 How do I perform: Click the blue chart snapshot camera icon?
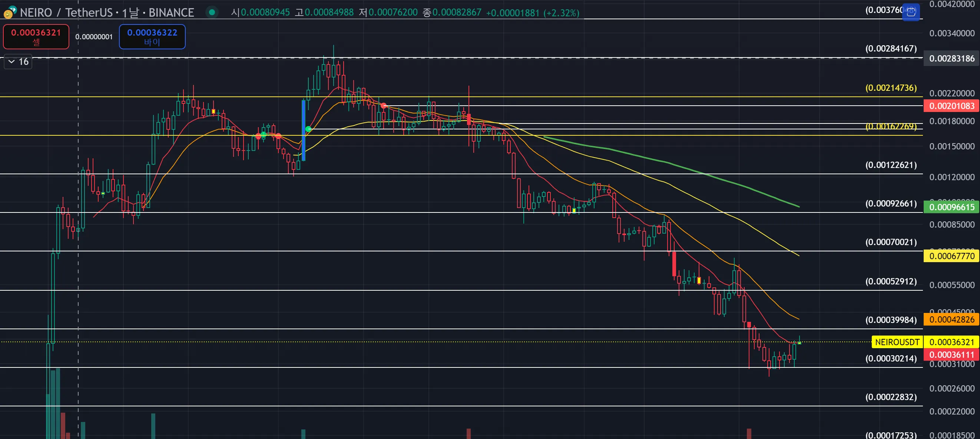point(911,12)
